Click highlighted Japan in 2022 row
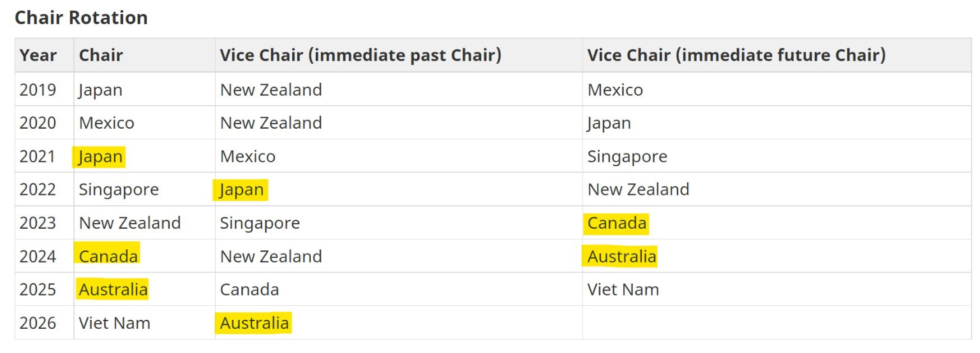This screenshot has width=980, height=353. point(241,190)
